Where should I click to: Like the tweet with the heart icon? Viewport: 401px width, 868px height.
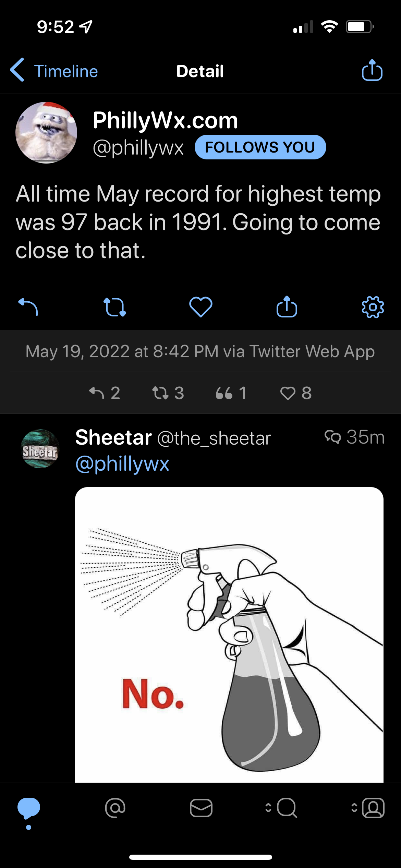point(201,307)
